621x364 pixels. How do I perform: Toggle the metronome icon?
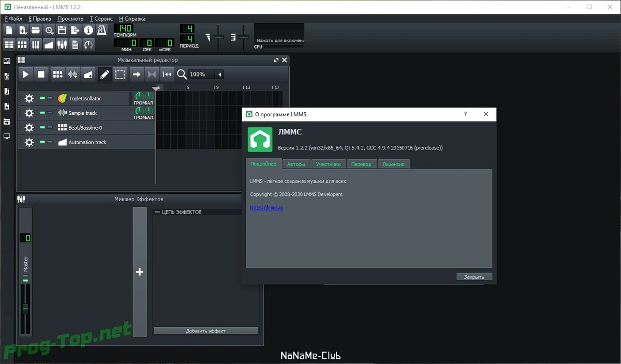click(x=102, y=30)
